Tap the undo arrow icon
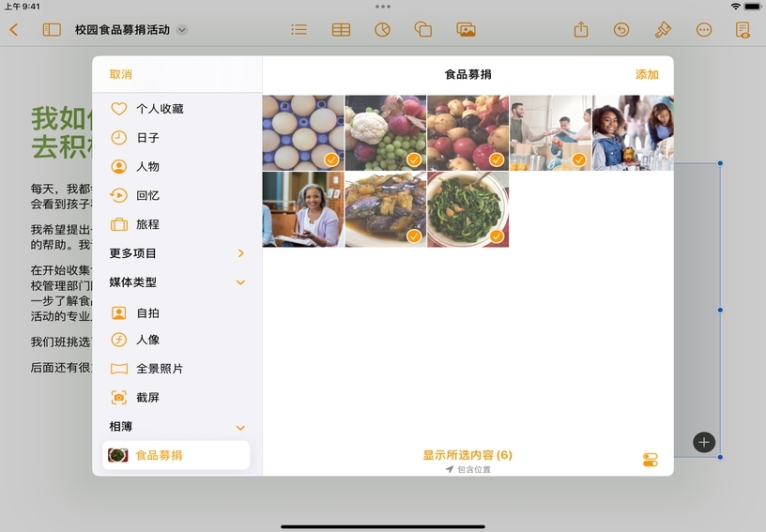 click(621, 30)
